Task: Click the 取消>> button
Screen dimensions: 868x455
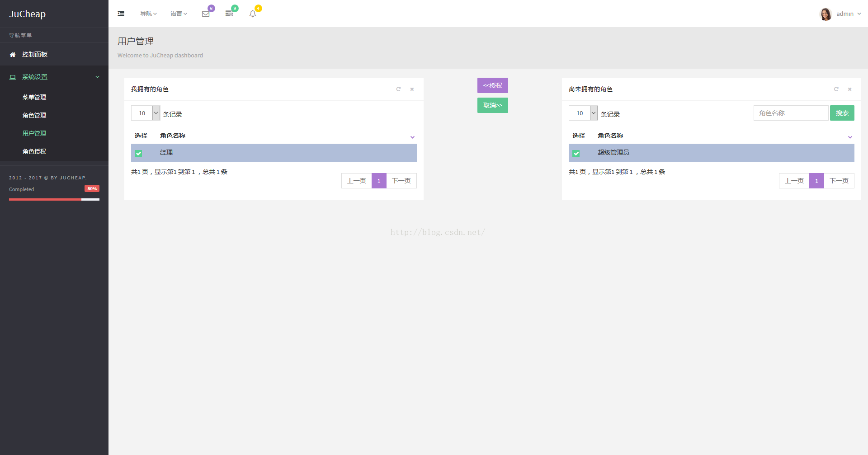Action: 493,105
